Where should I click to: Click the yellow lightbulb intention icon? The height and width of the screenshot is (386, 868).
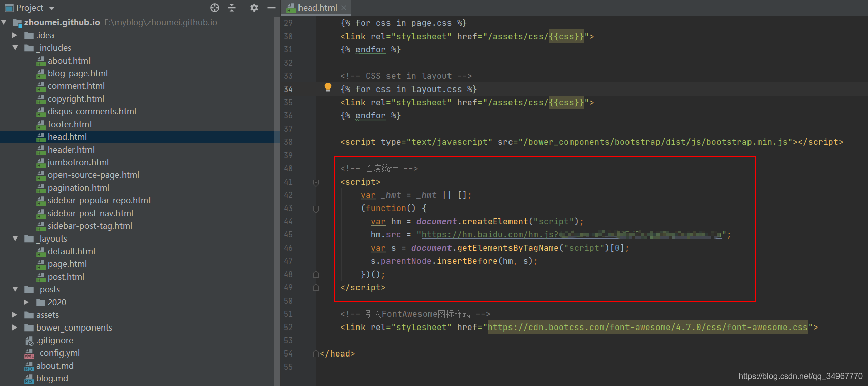(328, 87)
